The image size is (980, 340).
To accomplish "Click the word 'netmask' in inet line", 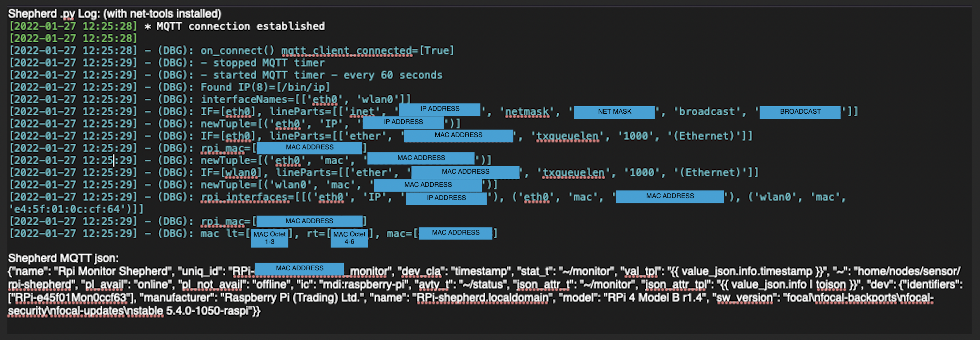I will pos(527,111).
